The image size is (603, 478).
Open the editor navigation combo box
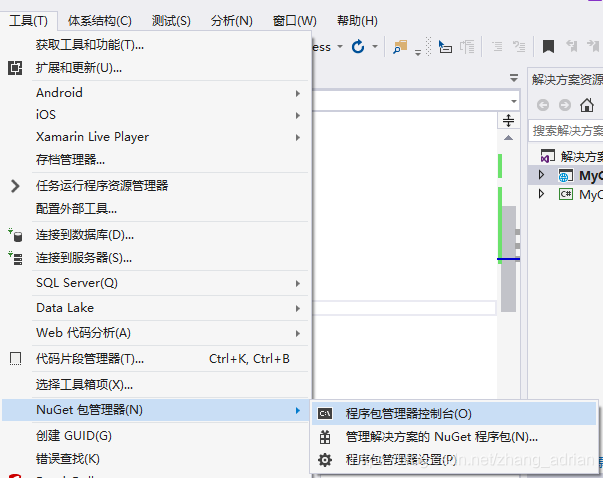(x=416, y=102)
